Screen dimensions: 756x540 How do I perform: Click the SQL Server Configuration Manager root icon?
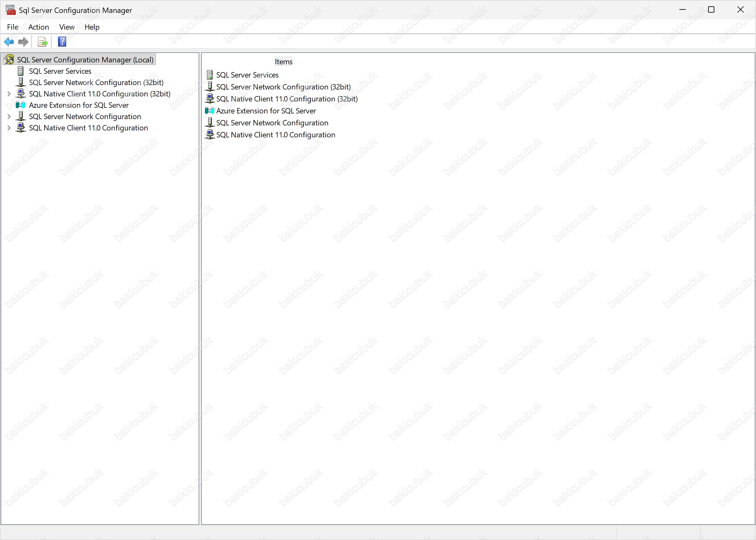coord(9,60)
